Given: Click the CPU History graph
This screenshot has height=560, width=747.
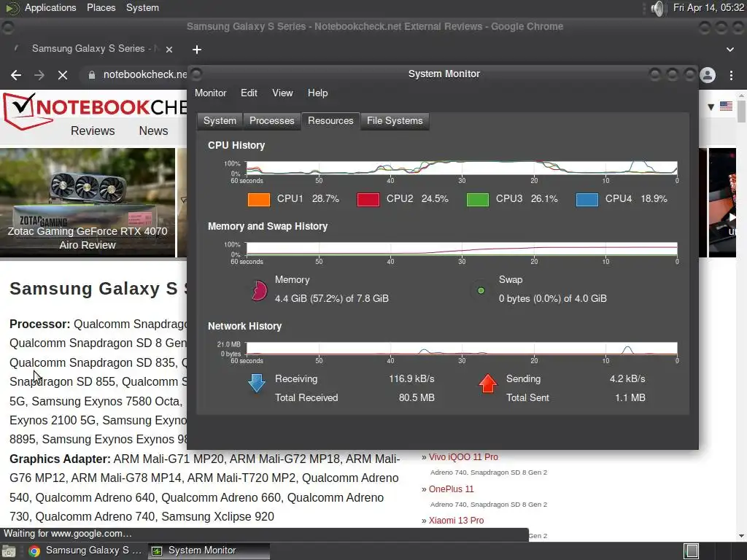Looking at the screenshot, I should (x=462, y=168).
